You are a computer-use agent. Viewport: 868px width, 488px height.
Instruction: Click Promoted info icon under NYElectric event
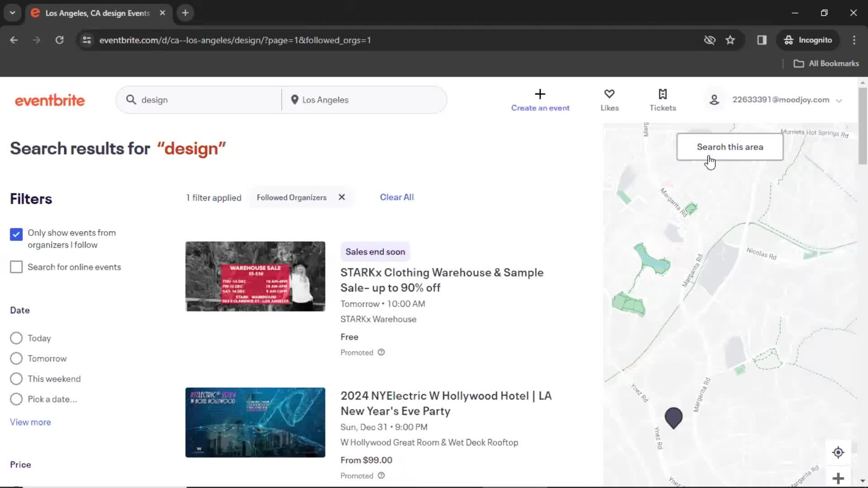tap(381, 475)
